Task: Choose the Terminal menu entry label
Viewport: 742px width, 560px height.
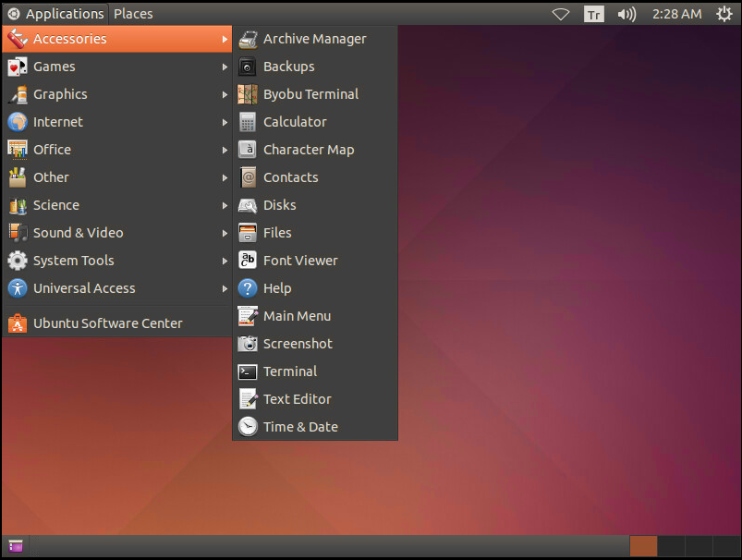Action: [x=290, y=371]
